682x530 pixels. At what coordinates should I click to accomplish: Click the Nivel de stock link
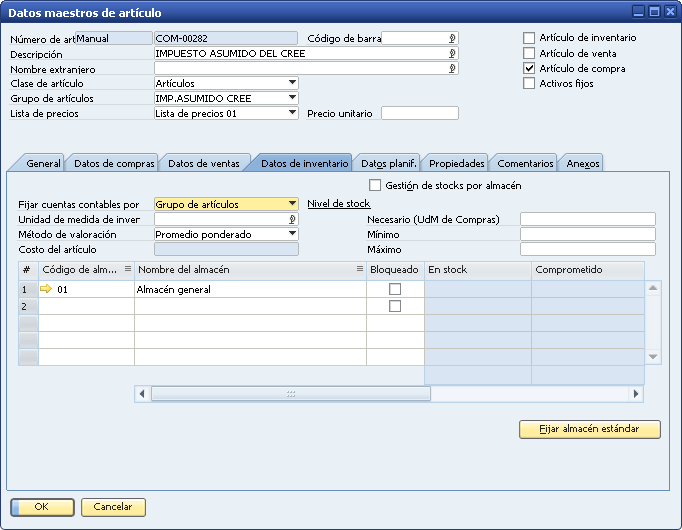tap(338, 204)
